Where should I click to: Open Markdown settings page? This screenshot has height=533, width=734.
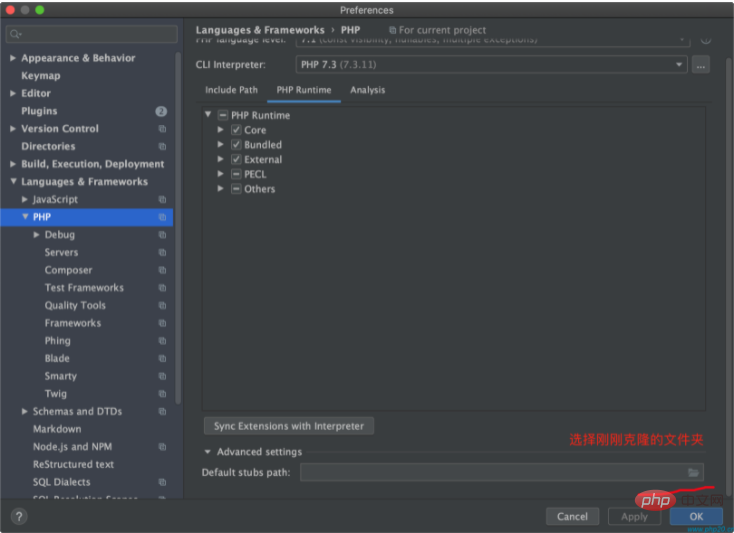[57, 429]
